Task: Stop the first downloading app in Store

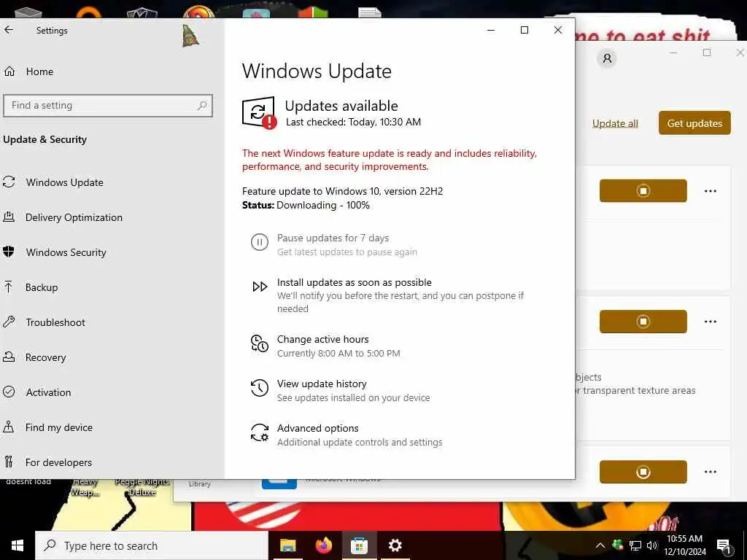Action: (x=643, y=191)
